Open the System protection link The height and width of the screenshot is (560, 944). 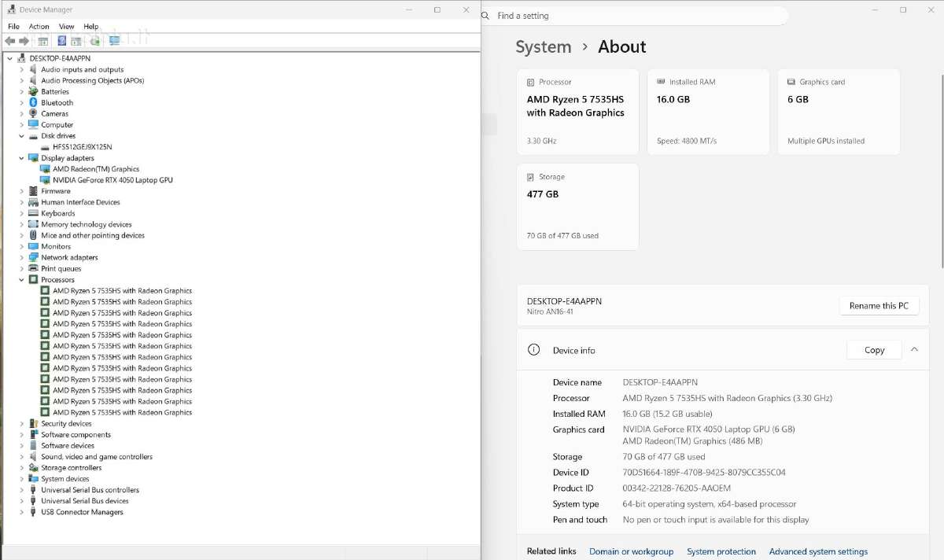click(x=721, y=551)
